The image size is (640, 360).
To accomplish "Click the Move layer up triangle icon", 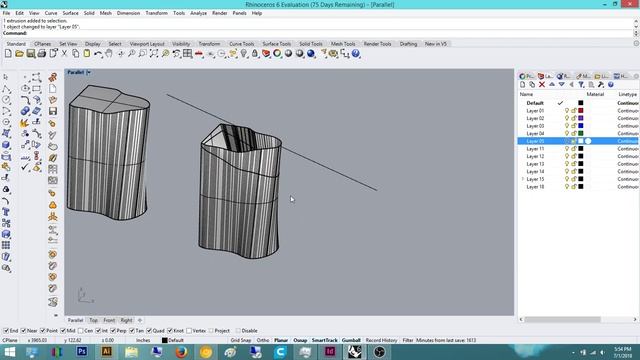I will [x=552, y=84].
